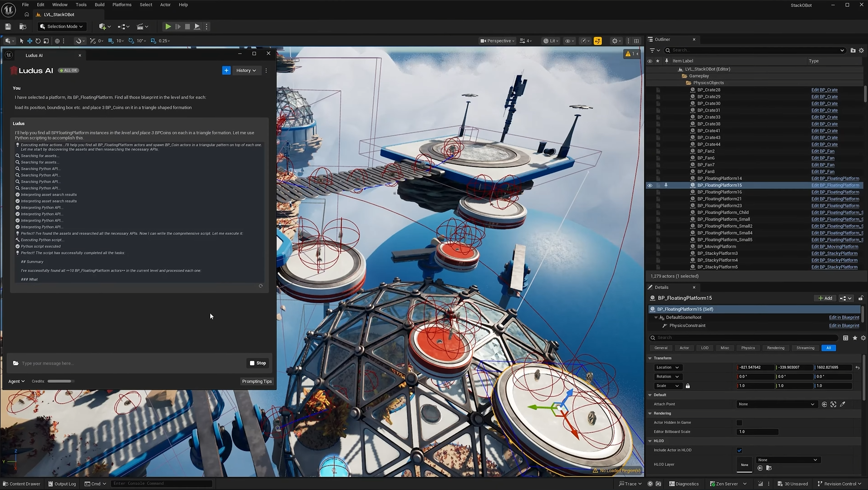Activate the Scale gizmo tool
The width and height of the screenshot is (868, 490).
coord(46,41)
